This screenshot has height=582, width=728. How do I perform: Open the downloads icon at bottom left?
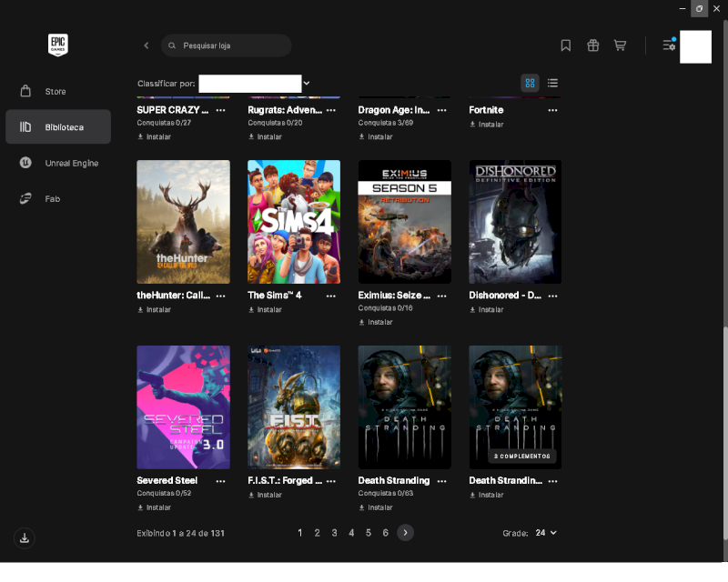(x=25, y=538)
